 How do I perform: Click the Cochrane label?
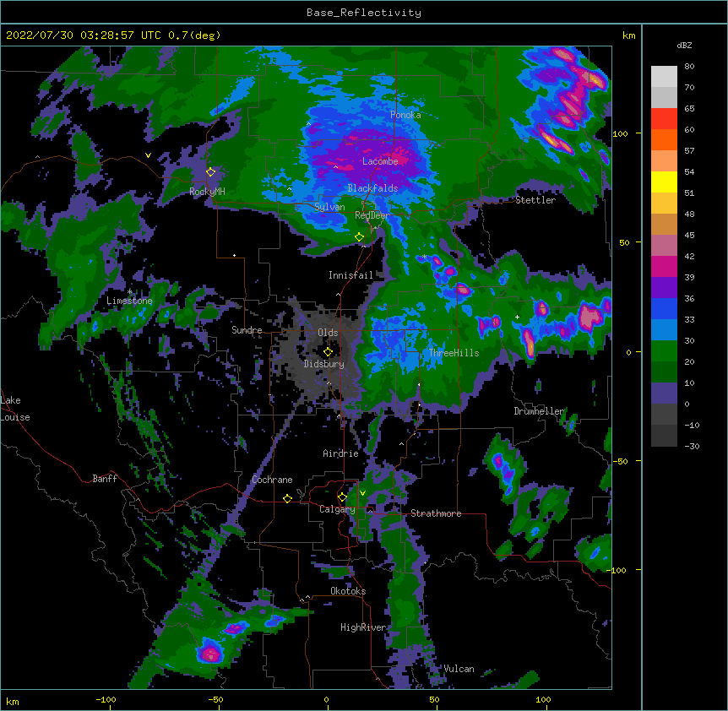click(x=272, y=480)
